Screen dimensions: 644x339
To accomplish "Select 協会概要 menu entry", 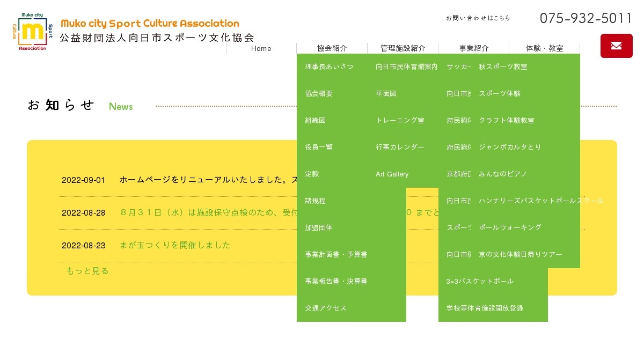I will tap(319, 93).
